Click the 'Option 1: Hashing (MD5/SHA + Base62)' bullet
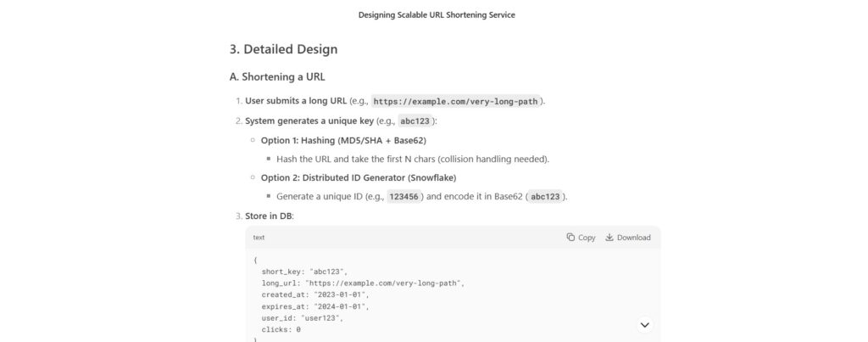 (343, 140)
